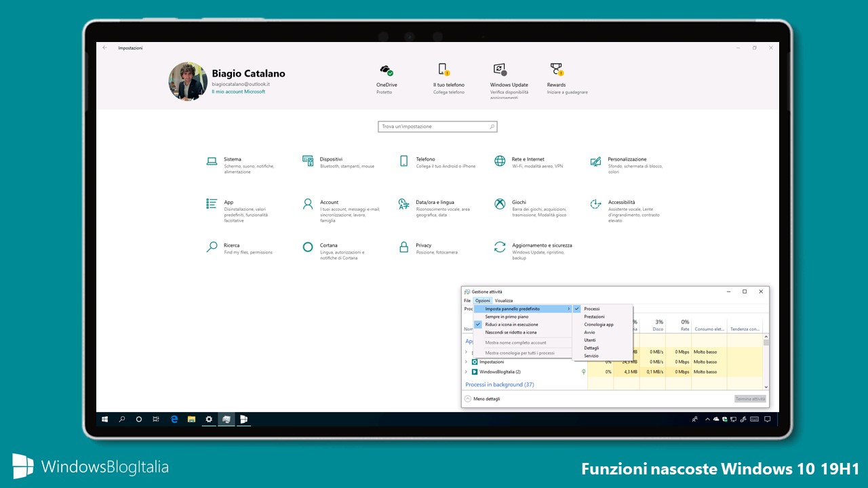Click the Il tuo telefono header icon
The height and width of the screenshot is (488, 868).
click(443, 69)
